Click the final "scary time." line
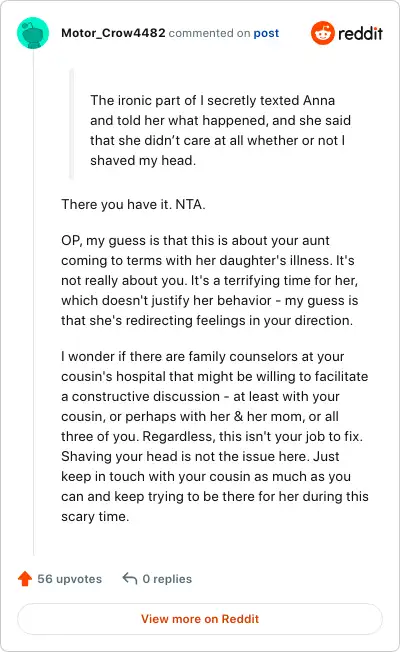The image size is (400, 652). (95, 516)
